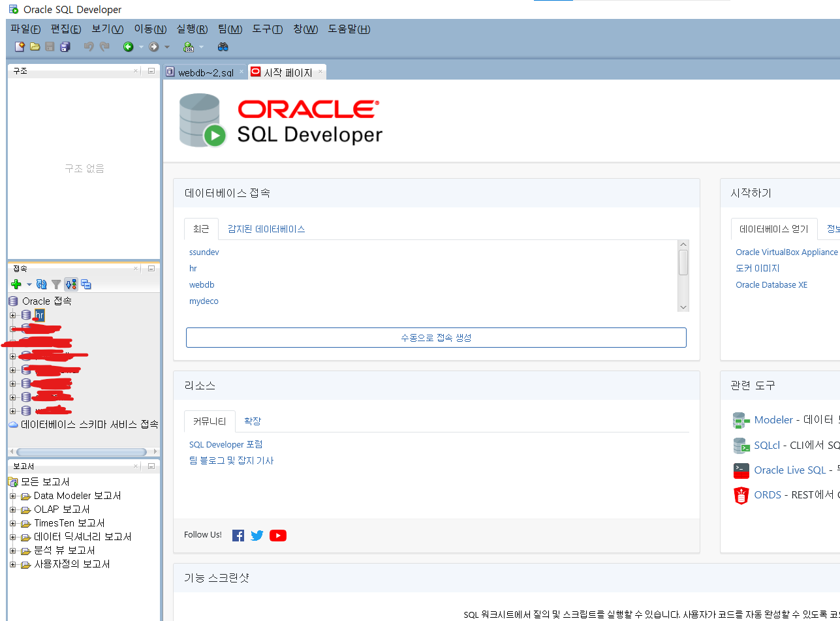Open 창(W) menu
Viewport: 840px width, 621px height.
(x=305, y=29)
